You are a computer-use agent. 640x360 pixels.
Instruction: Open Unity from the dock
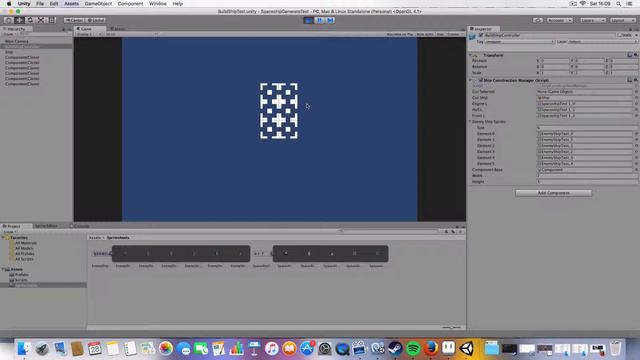[467, 349]
